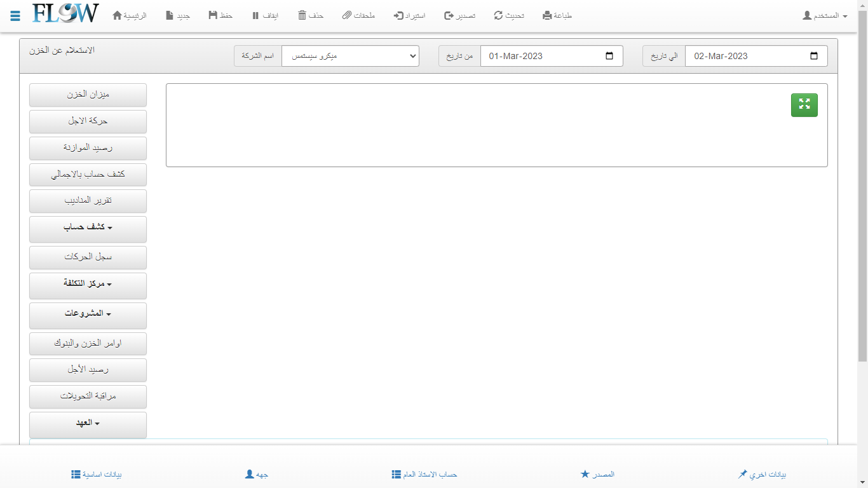Open the company name dropdown ميكرو سيستمس
Image resolution: width=868 pixels, height=488 pixels.
pyautogui.click(x=350, y=56)
